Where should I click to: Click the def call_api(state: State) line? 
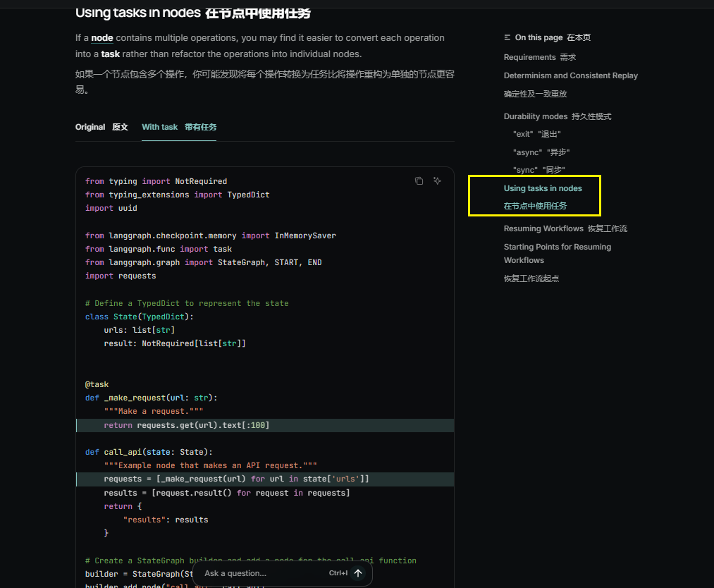point(149,452)
